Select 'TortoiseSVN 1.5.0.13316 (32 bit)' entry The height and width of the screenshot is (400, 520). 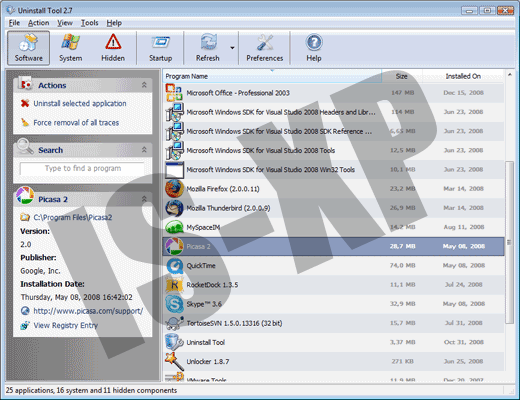click(234, 323)
